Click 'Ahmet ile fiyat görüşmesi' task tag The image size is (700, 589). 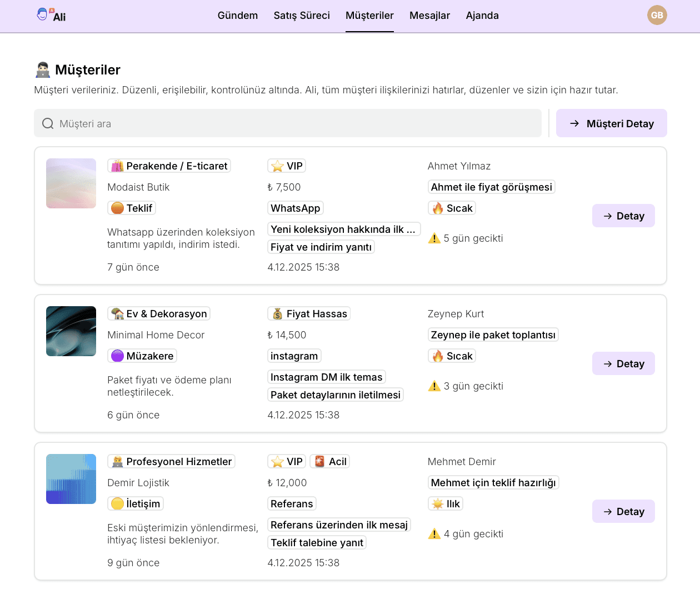click(x=492, y=187)
